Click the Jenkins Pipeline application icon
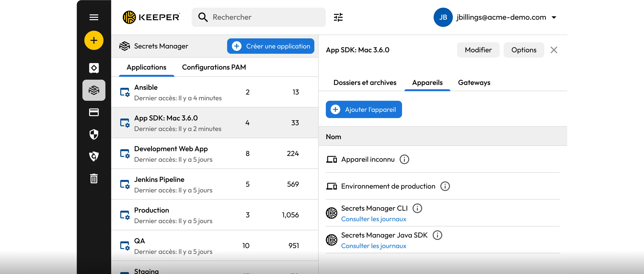The height and width of the screenshot is (274, 644). (x=125, y=184)
